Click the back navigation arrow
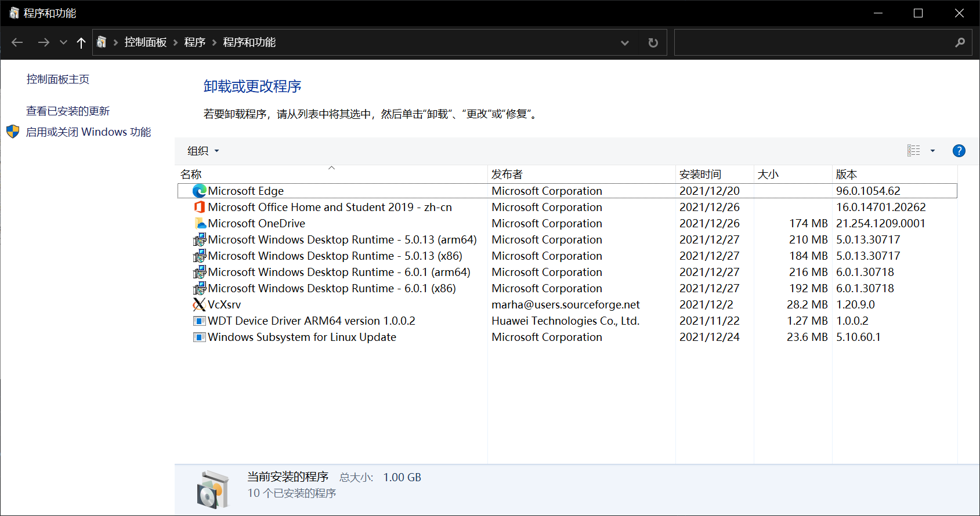 point(17,42)
